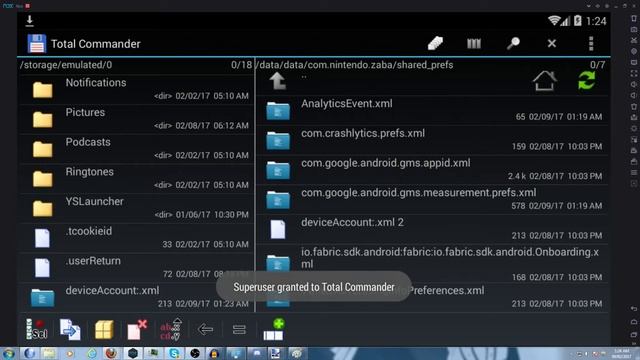Open com.google.android.gms.measurement.prefs.xml
This screenshot has width=640, height=360.
(433, 200)
